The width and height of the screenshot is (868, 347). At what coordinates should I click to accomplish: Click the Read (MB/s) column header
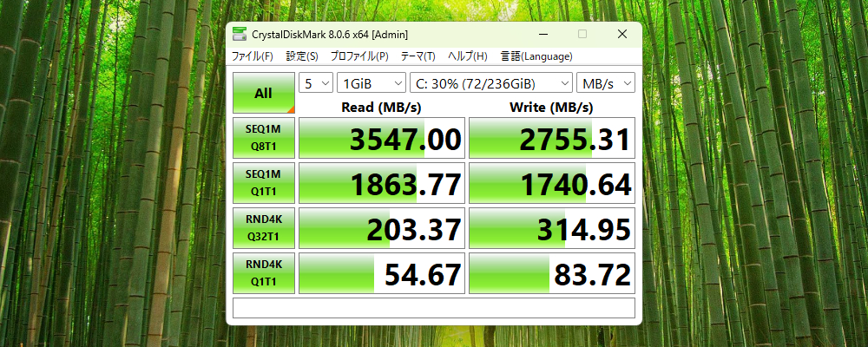(x=381, y=107)
